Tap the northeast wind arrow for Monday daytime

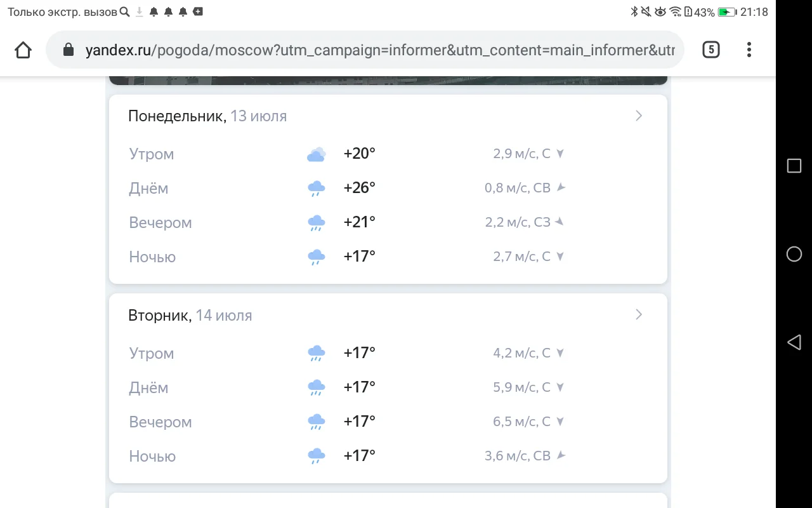[562, 187]
